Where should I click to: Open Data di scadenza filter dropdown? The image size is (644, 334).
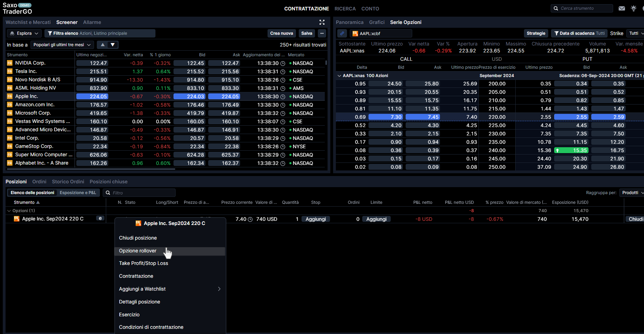tap(579, 33)
